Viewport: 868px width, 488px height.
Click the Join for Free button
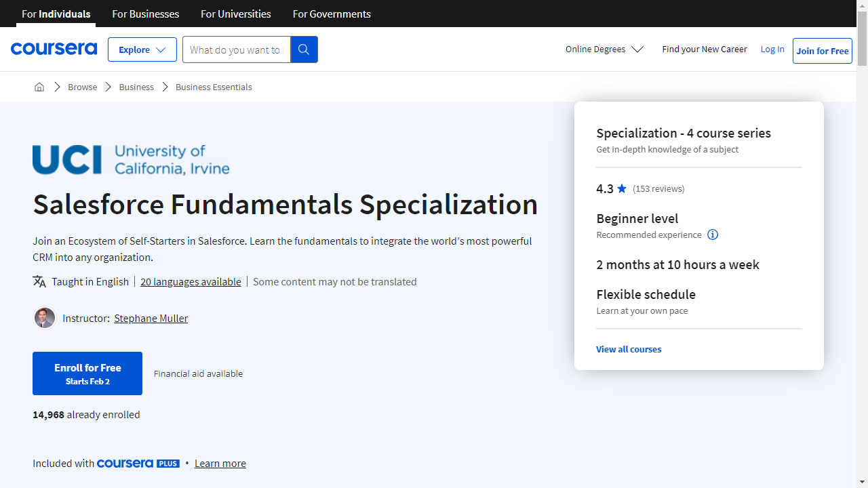click(823, 51)
